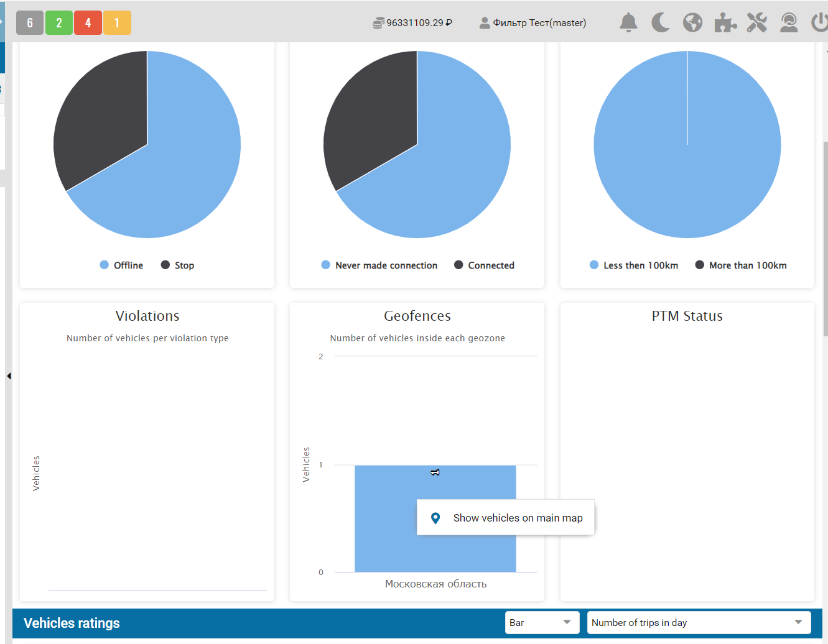Image resolution: width=828 pixels, height=644 pixels.
Task: Open the Bar chart type dropdown
Action: tap(542, 622)
